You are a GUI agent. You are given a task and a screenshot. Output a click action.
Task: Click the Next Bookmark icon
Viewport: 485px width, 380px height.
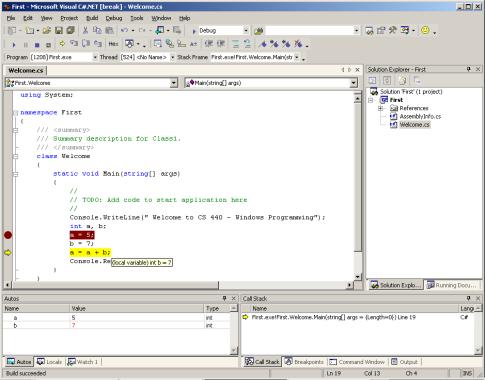click(274, 44)
